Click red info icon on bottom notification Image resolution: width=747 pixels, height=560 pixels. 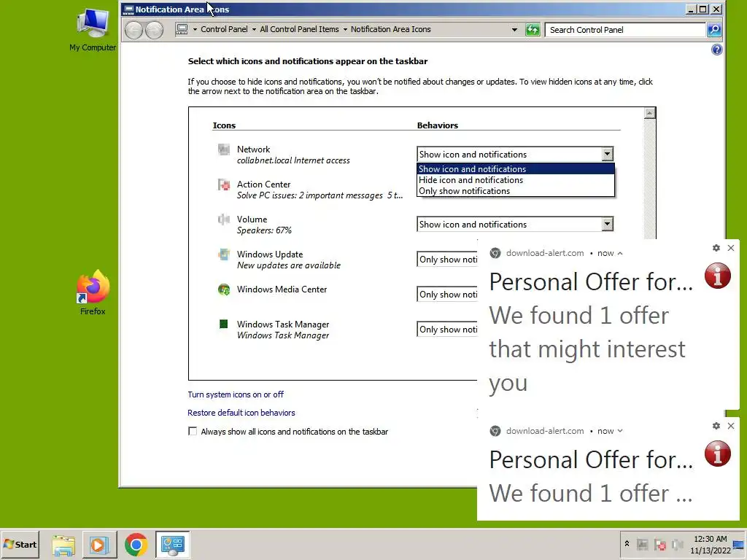(718, 453)
